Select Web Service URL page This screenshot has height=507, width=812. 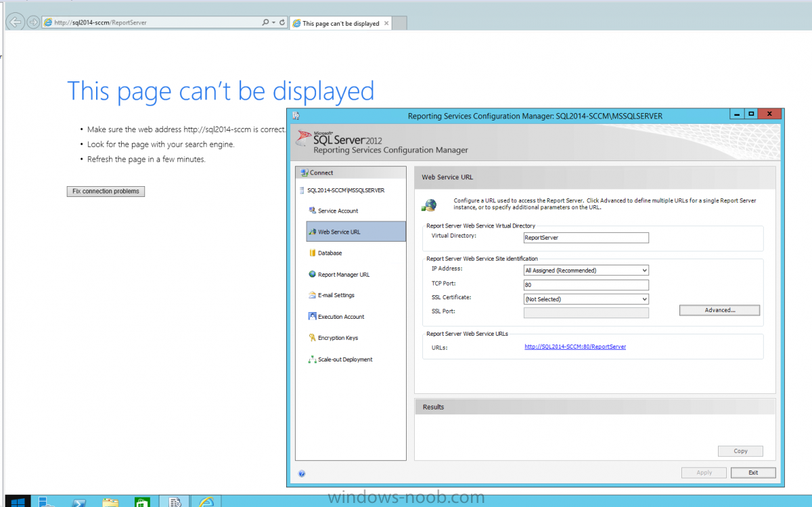pyautogui.click(x=356, y=232)
